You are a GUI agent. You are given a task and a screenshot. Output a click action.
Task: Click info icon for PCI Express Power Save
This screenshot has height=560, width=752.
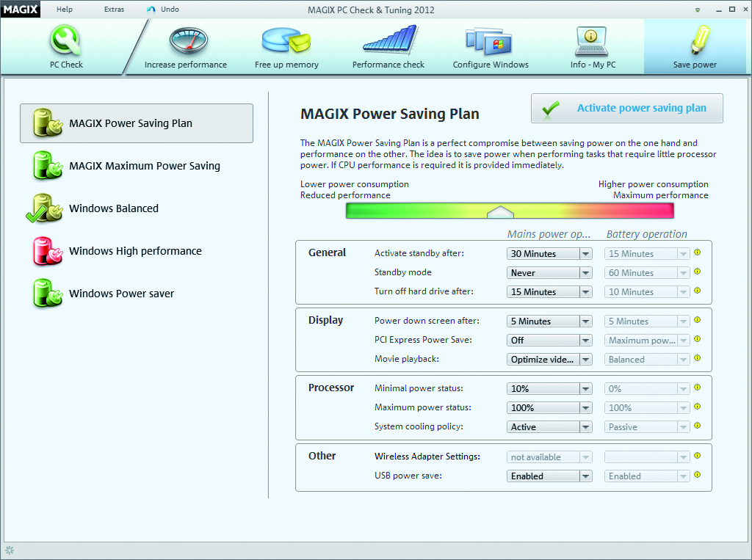click(x=698, y=339)
